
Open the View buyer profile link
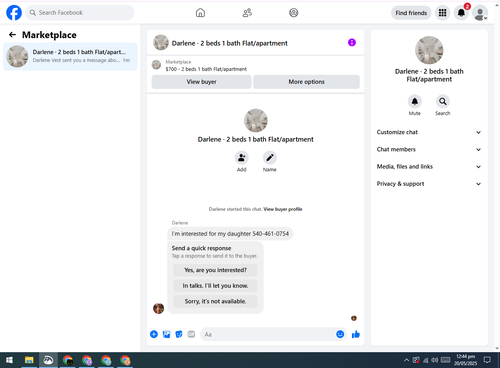(283, 209)
